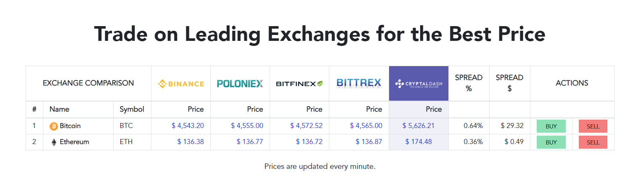Buy Ethereum using the green BUY button

(551, 142)
